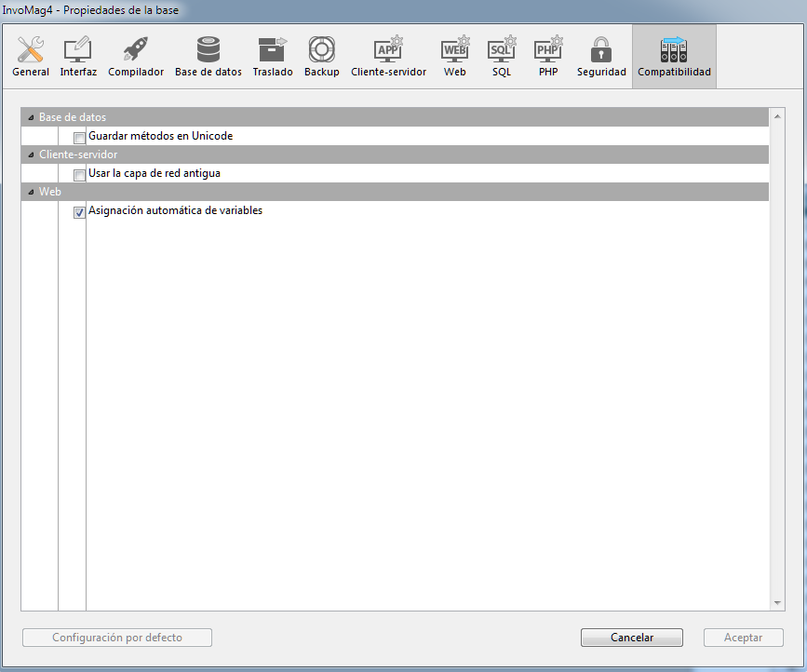Select the Traslado box icon
This screenshot has height=672, width=807.
pyautogui.click(x=273, y=49)
